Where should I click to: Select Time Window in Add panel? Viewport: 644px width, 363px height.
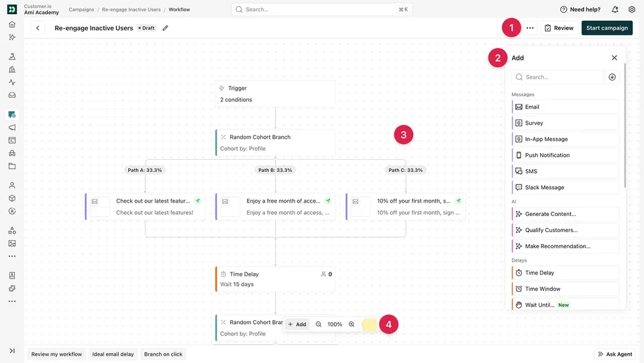tap(565, 289)
